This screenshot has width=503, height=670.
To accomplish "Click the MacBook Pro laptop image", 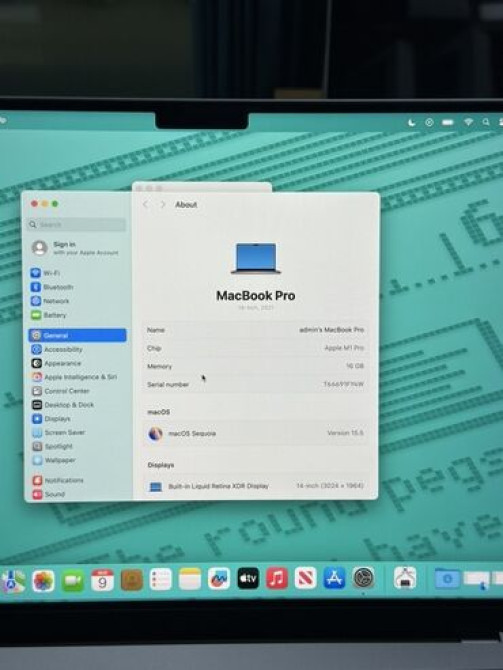I will [x=256, y=258].
